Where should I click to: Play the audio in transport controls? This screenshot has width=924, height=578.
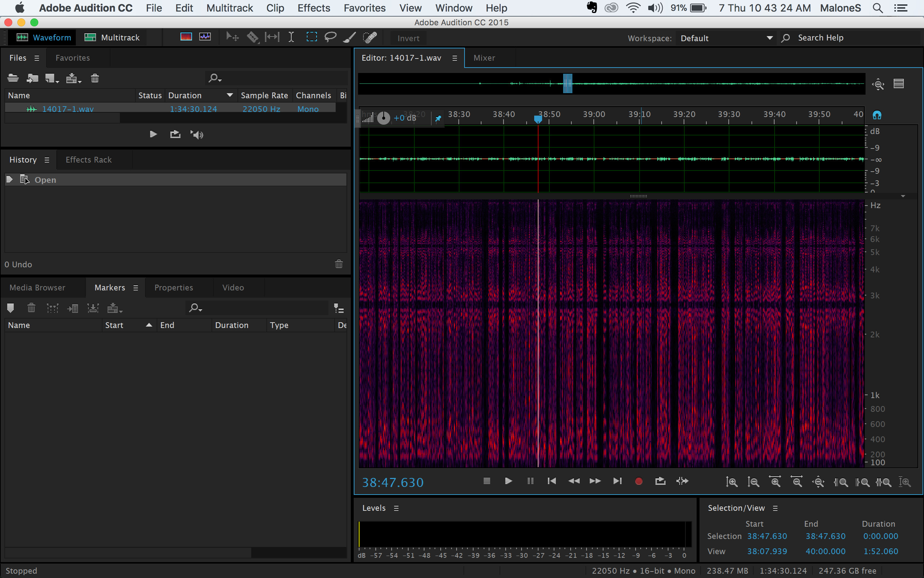tap(508, 481)
